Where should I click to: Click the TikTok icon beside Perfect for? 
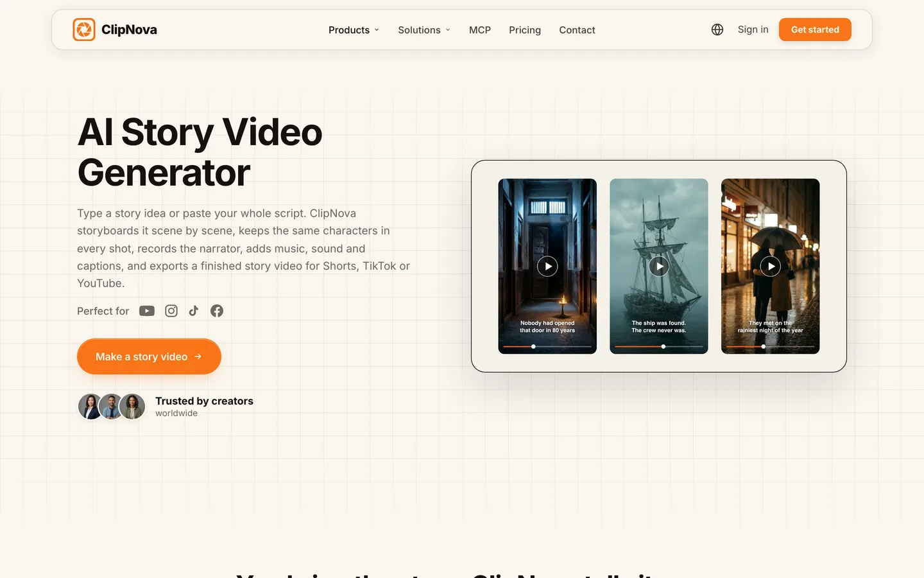point(194,311)
